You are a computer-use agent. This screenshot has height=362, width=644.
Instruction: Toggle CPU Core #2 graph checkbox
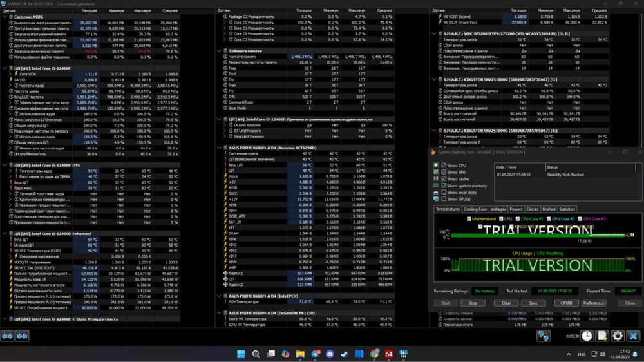pyautogui.click(x=549, y=219)
